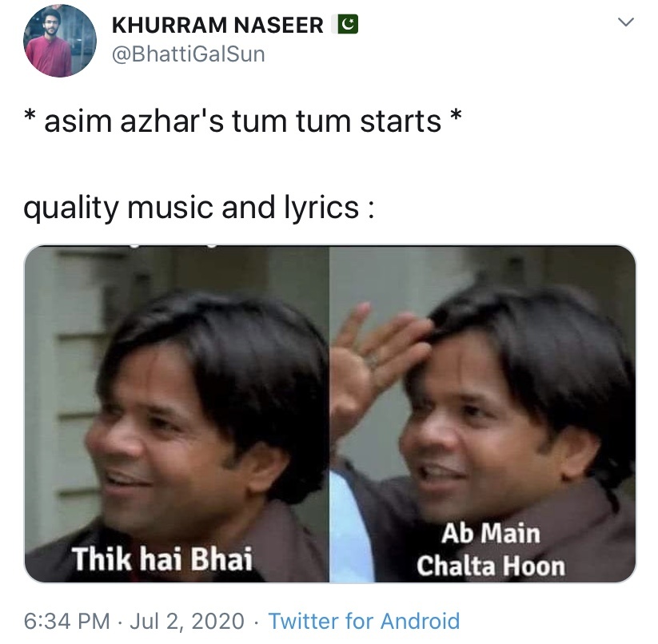This screenshot has width=658, height=644.
Task: Open the Twitter for Android source link
Action: [x=364, y=621]
